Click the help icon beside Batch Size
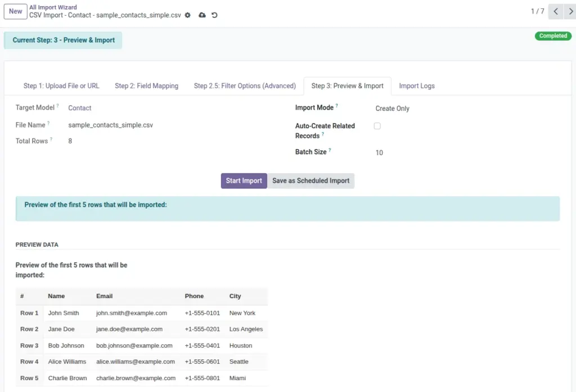 (x=330, y=150)
